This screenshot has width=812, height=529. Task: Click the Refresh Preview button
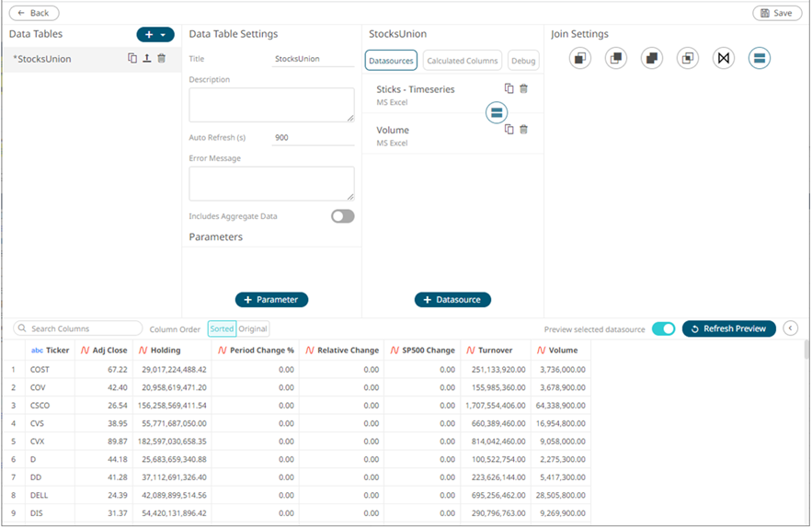point(728,328)
